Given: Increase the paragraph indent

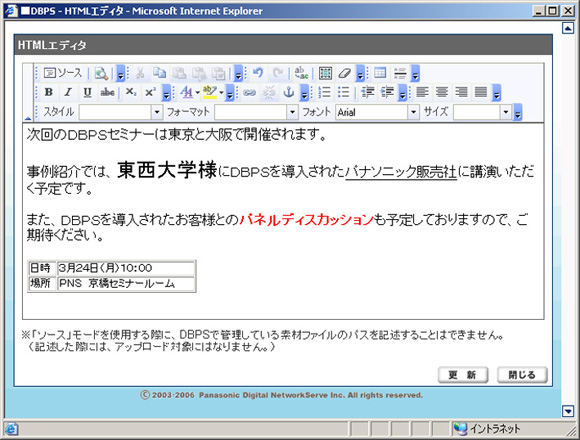Looking at the screenshot, I should [x=387, y=92].
